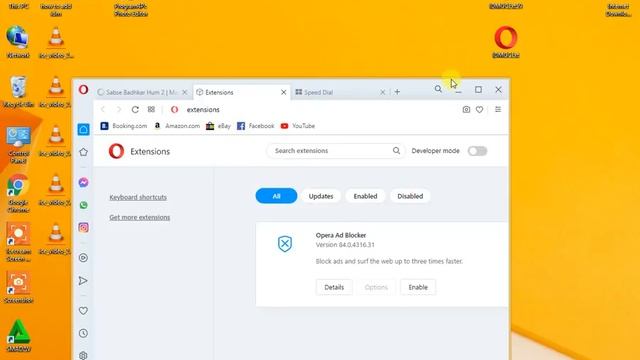Open Control Panel desktop icon
The height and width of the screenshot is (360, 640).
tap(18, 145)
